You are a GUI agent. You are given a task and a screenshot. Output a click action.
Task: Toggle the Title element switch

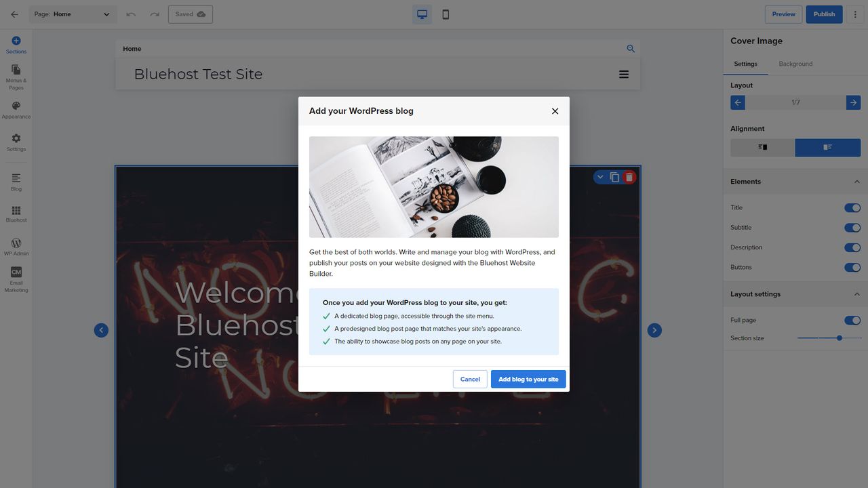coord(852,207)
